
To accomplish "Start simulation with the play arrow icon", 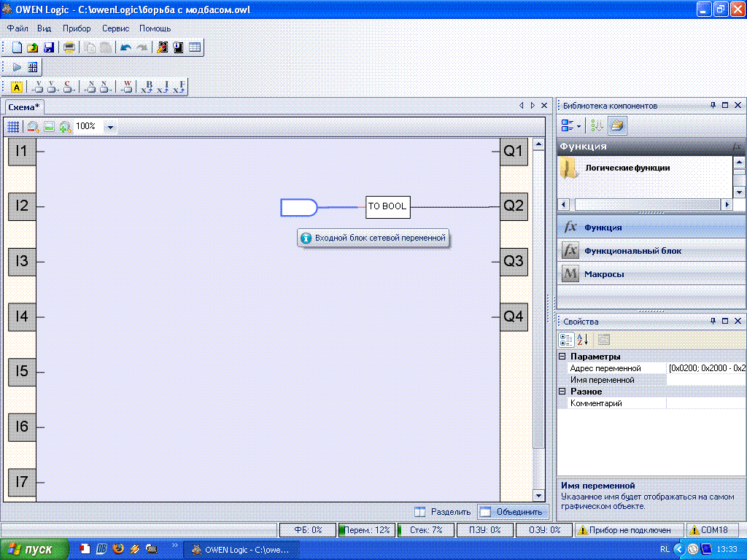I will [x=17, y=67].
